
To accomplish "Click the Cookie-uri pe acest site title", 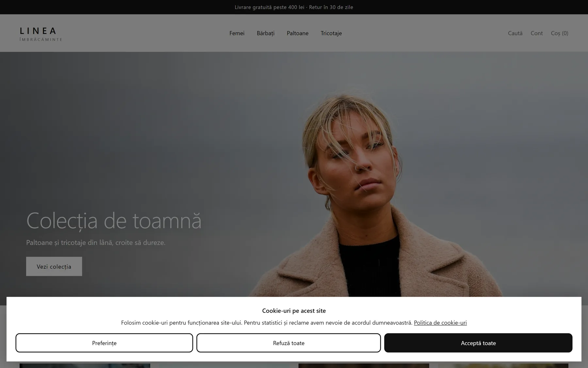I will point(294,310).
